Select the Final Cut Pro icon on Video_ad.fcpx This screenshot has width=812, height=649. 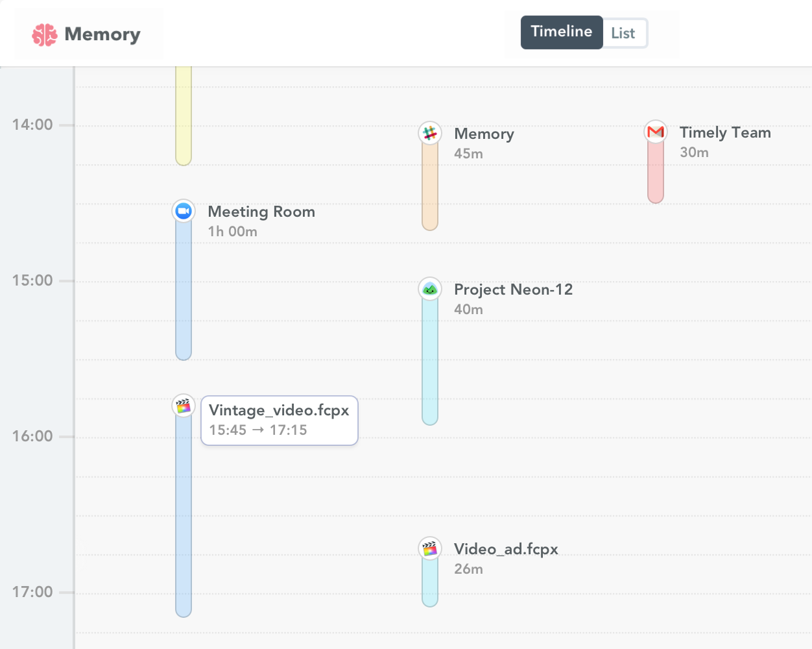(430, 547)
